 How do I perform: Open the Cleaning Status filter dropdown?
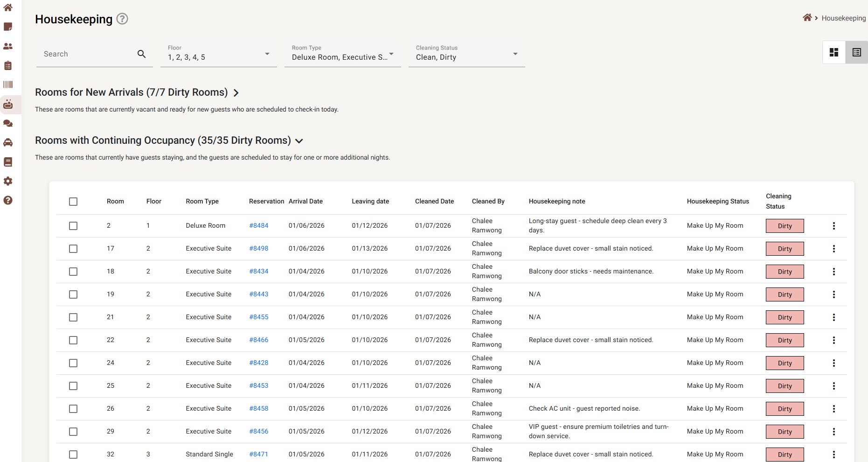click(466, 54)
